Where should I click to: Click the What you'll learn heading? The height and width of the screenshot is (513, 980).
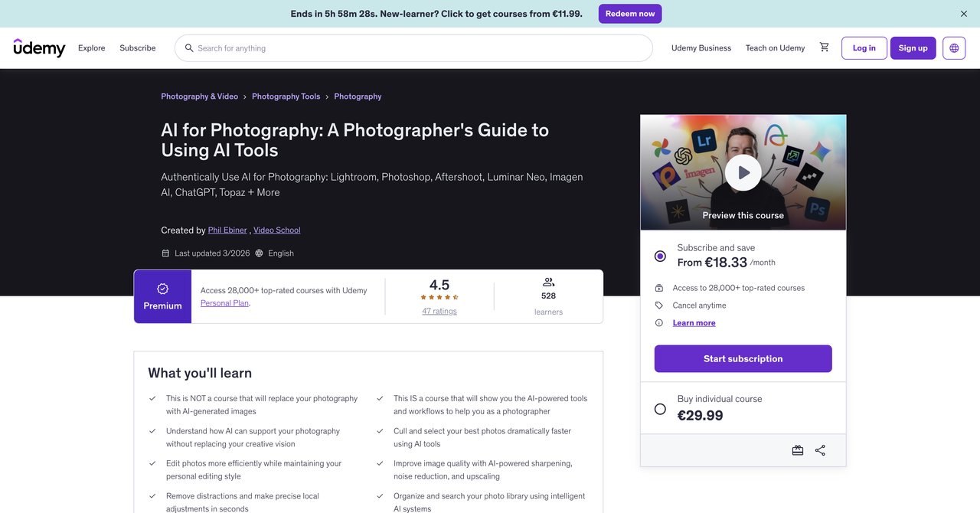[200, 373]
